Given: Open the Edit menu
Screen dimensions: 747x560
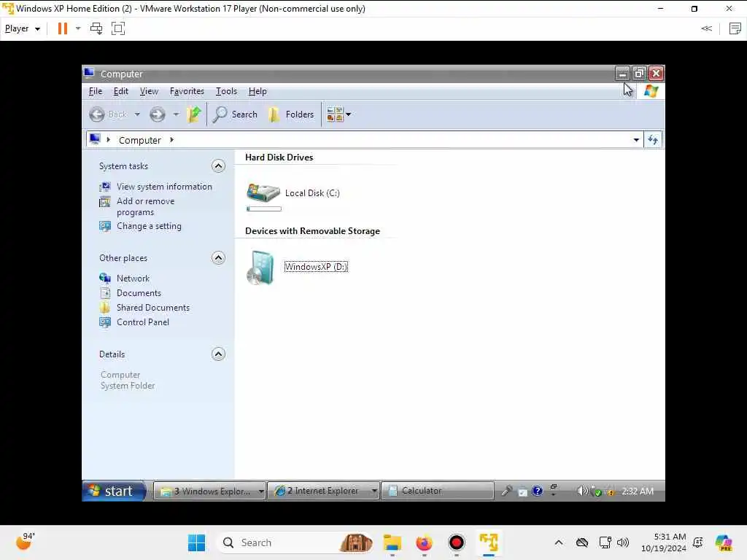Looking at the screenshot, I should [x=121, y=91].
